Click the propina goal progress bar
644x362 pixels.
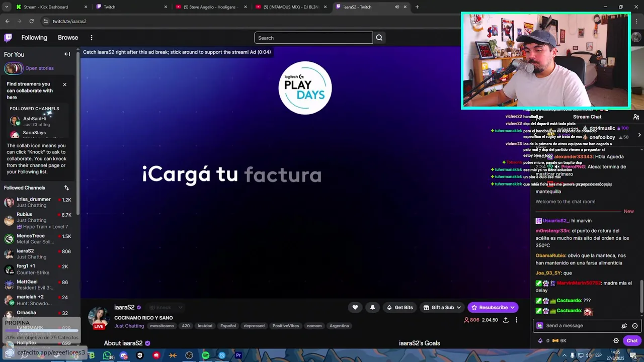41,330
